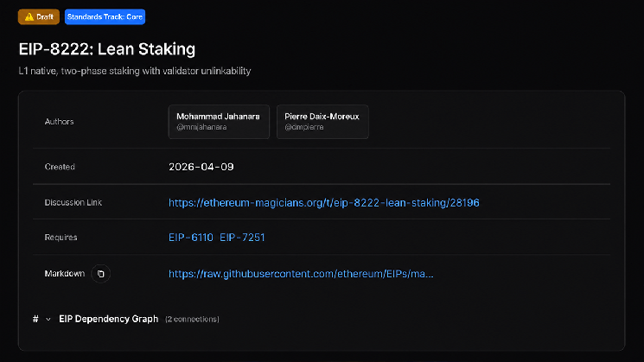Open the raw githubusercontent Markdown URL
Image resolution: width=644 pixels, height=362 pixels.
click(301, 274)
